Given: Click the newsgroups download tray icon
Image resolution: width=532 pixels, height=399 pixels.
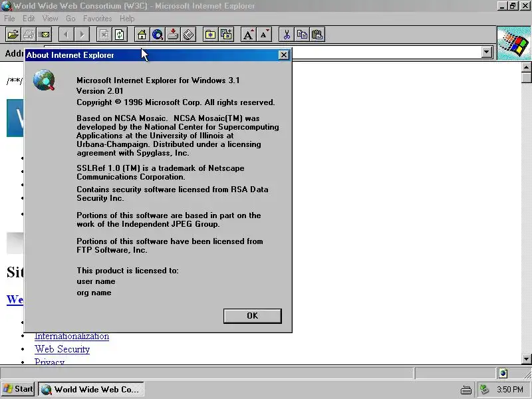Looking at the screenshot, I should (x=173, y=35).
